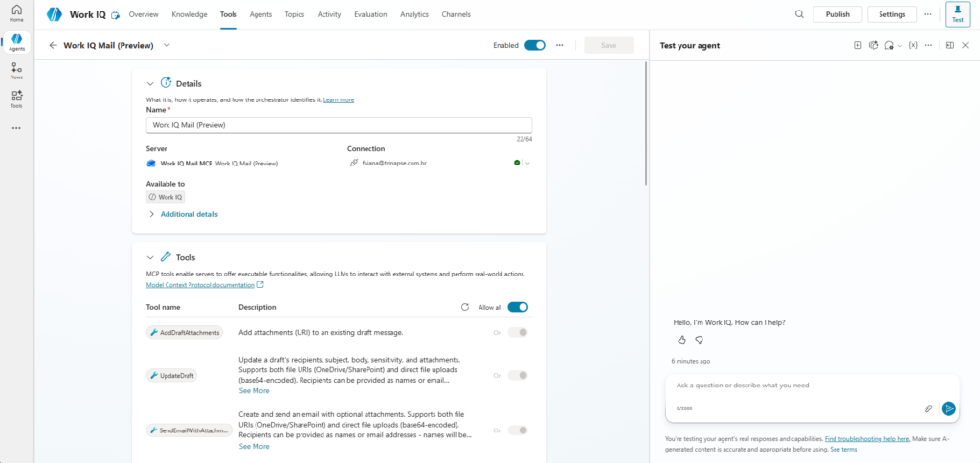The image size is (980, 463).
Task: Collapse the Details section
Action: coord(150,84)
